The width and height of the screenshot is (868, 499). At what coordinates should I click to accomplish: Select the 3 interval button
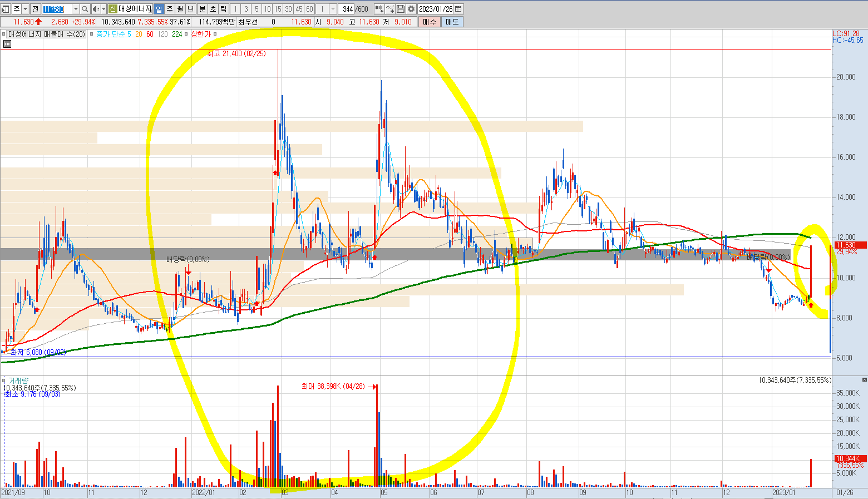(246, 9)
